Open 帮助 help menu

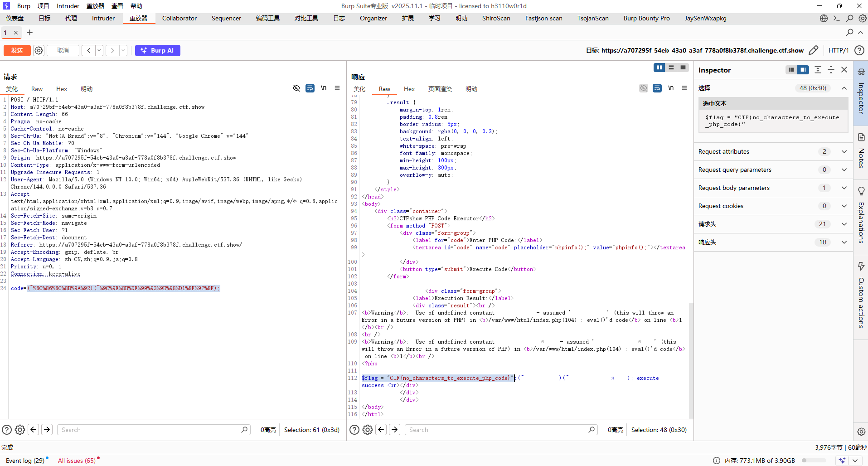[136, 6]
